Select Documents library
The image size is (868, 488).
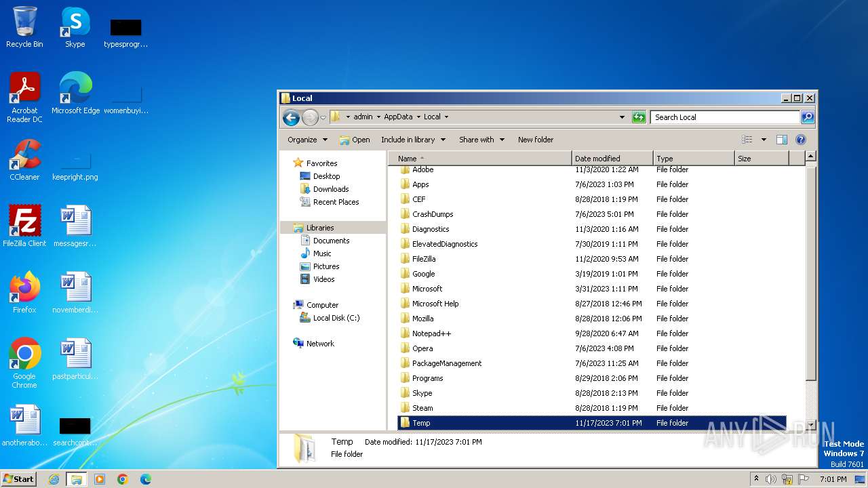point(331,241)
